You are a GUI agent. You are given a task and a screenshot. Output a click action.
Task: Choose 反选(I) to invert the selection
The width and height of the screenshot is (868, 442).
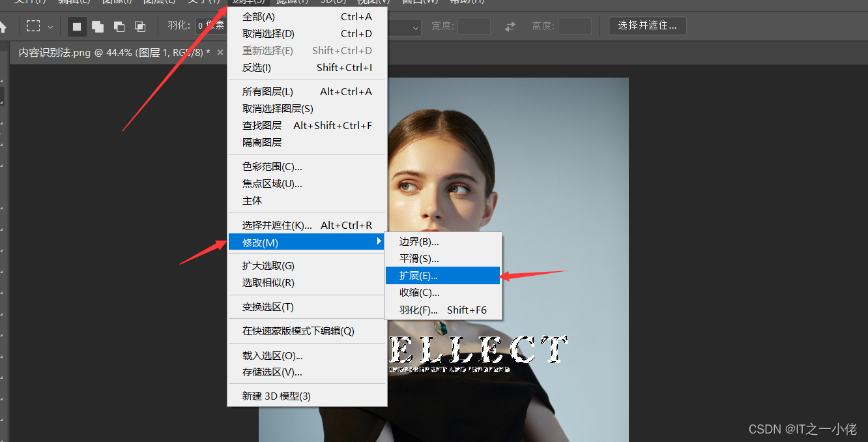click(x=307, y=68)
